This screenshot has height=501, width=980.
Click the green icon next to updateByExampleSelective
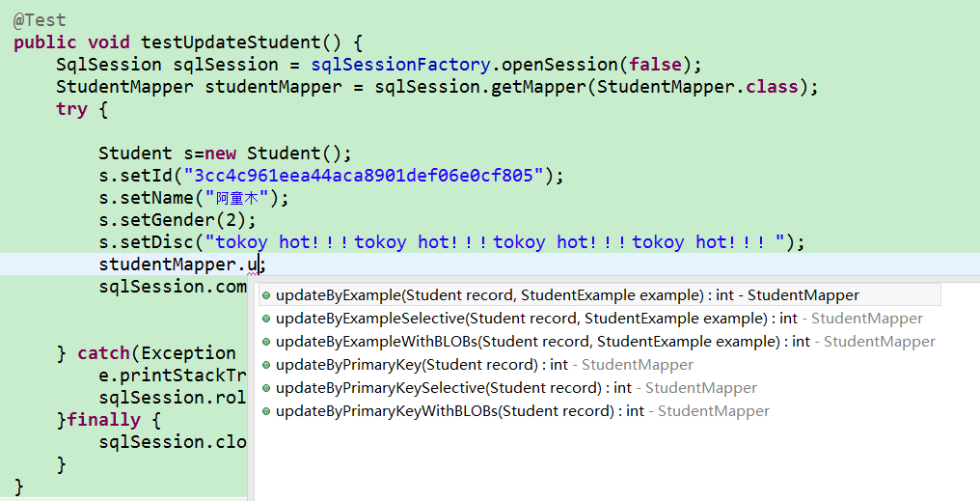(x=266, y=319)
